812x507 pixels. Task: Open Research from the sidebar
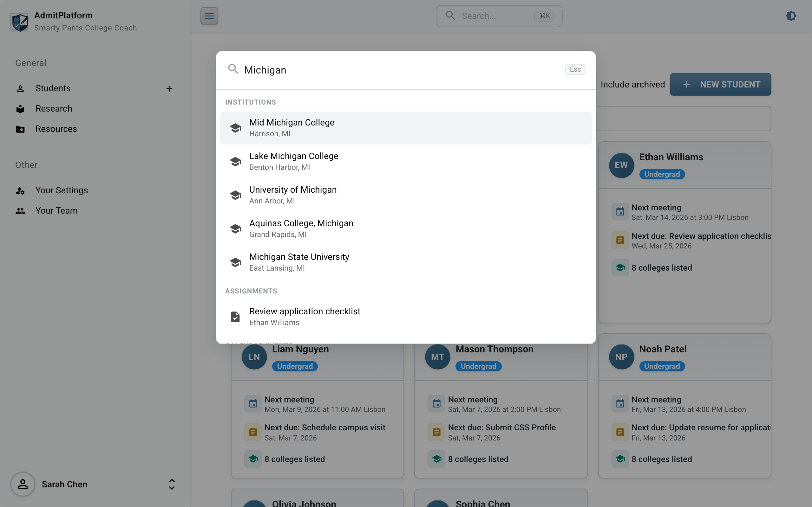[x=54, y=109]
